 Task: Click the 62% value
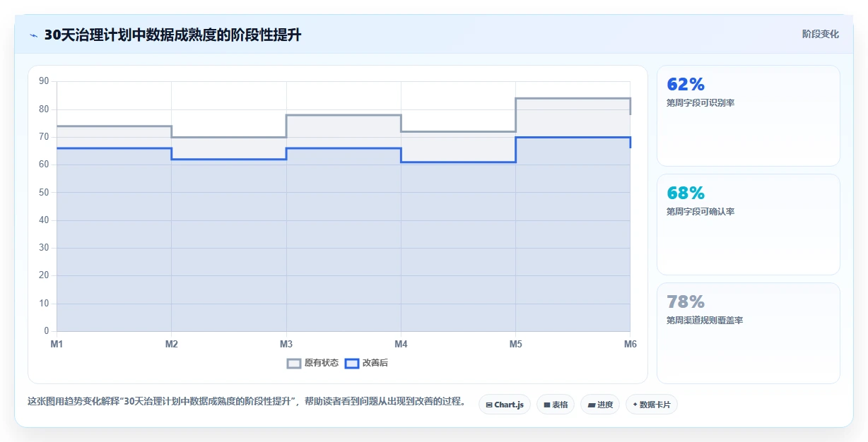tap(686, 85)
